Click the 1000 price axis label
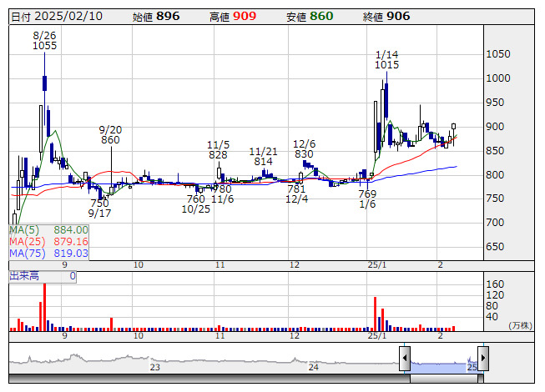The height and width of the screenshot is (392, 545). click(498, 78)
